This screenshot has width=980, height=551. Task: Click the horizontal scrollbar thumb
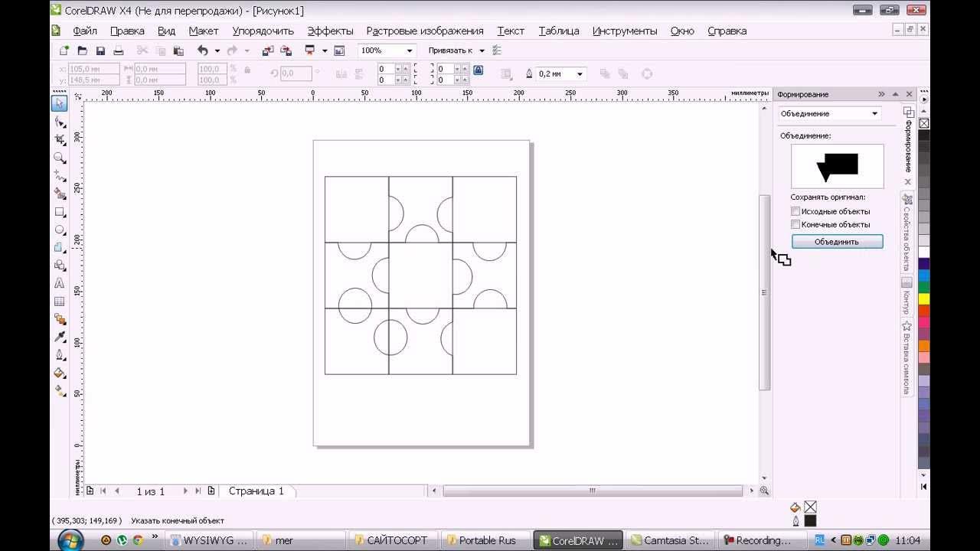[x=592, y=491]
